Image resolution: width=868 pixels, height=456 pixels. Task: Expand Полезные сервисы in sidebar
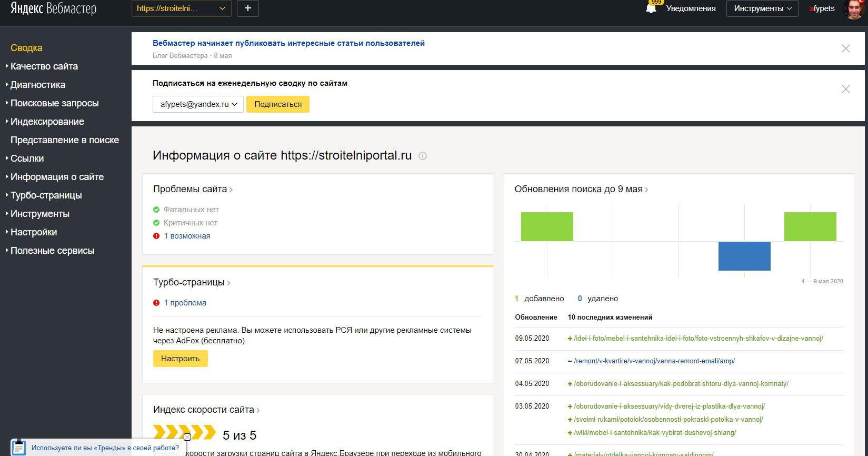point(53,251)
